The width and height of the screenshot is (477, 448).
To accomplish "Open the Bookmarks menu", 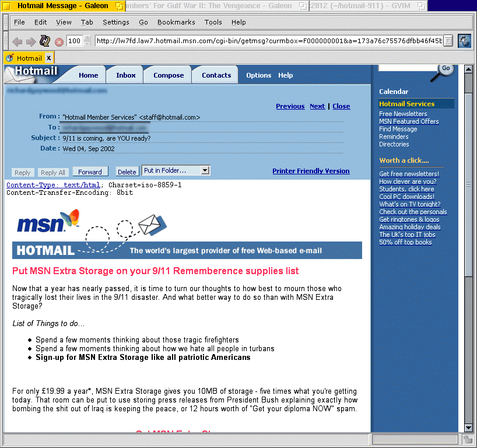I will coord(176,22).
